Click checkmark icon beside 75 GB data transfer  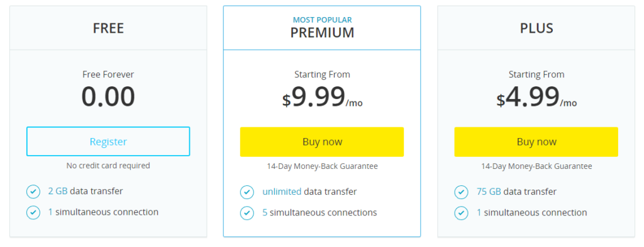point(461,192)
